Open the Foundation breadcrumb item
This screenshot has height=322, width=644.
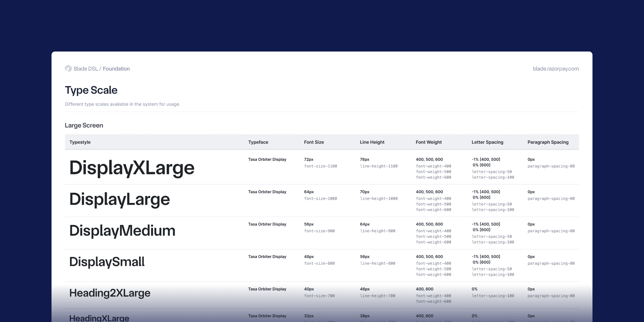(x=116, y=69)
